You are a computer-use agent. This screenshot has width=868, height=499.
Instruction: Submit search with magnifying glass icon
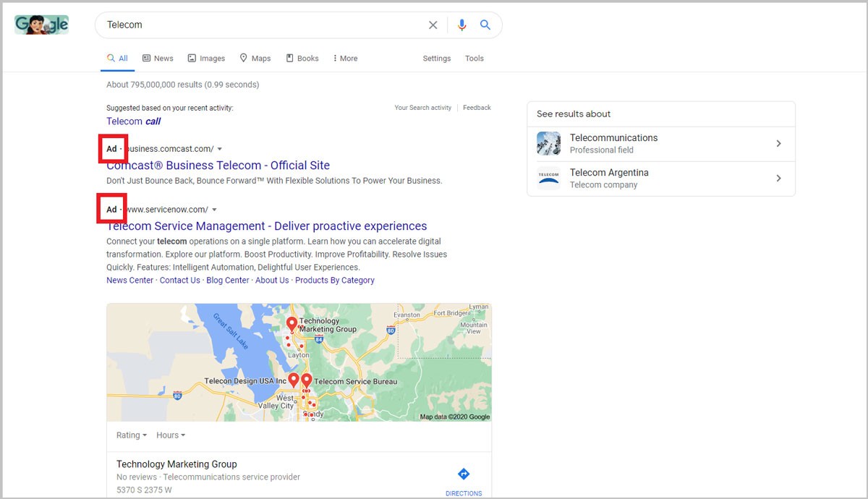point(485,25)
